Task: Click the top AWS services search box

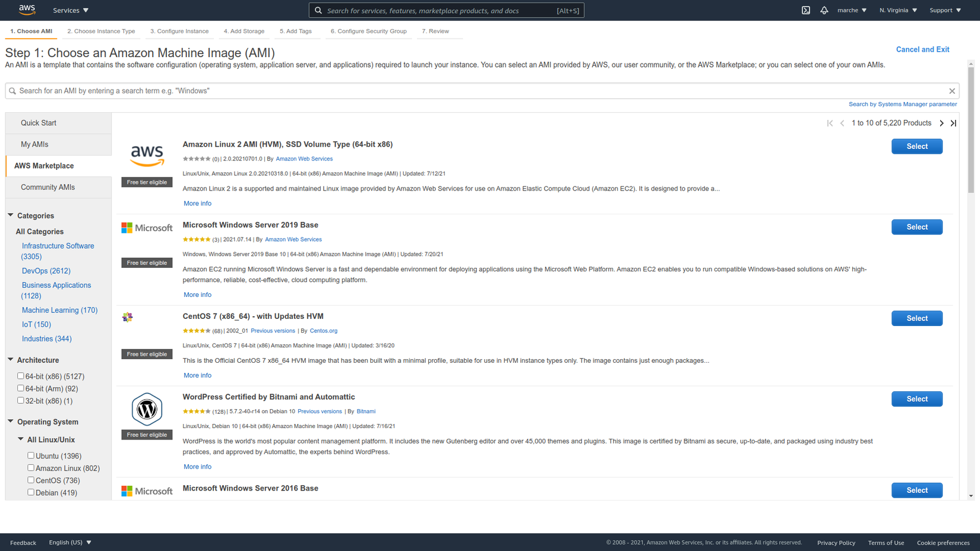Action: [447, 10]
